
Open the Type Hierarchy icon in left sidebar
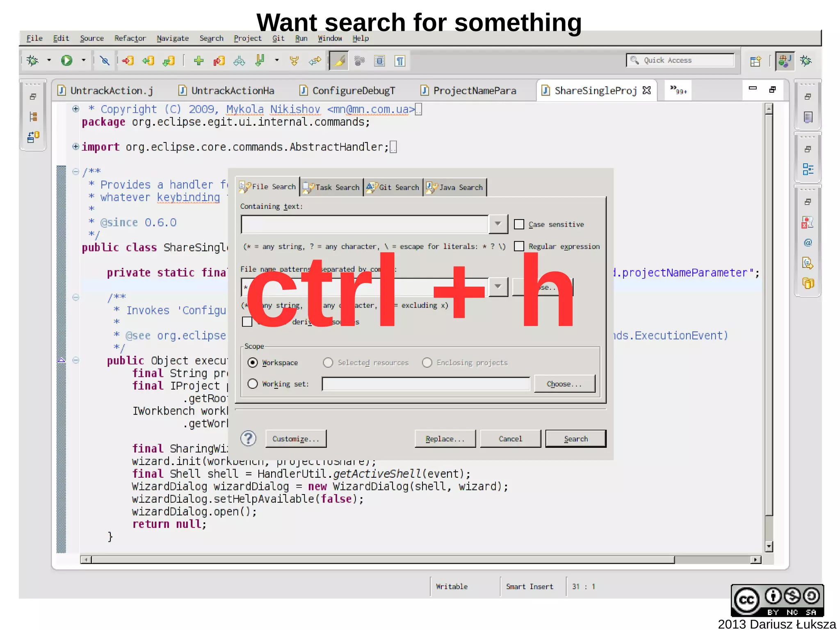tap(33, 117)
